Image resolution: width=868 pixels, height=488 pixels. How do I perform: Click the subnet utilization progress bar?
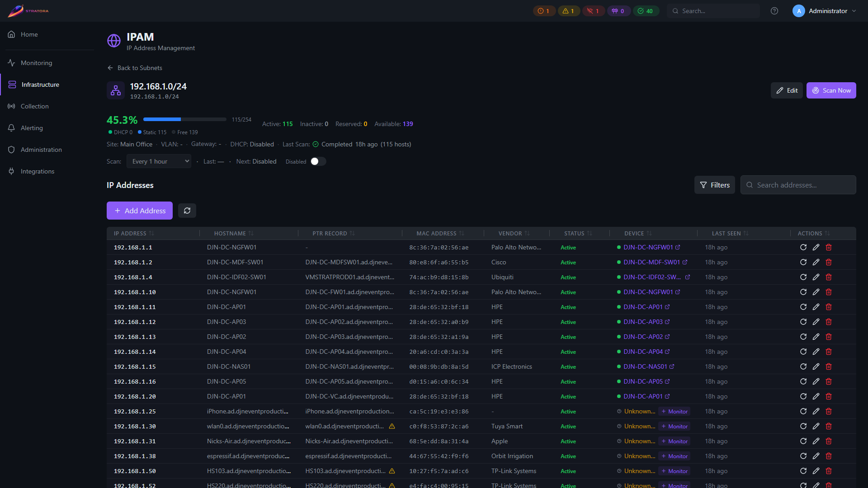[184, 119]
